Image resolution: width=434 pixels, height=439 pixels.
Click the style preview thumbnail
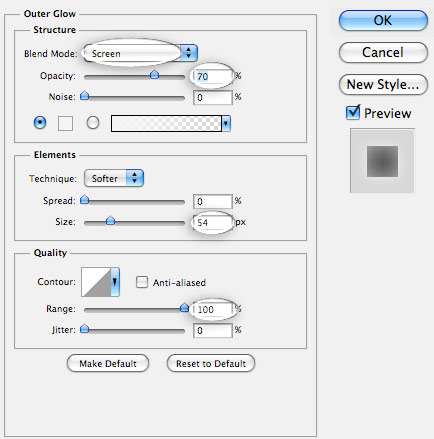382,161
